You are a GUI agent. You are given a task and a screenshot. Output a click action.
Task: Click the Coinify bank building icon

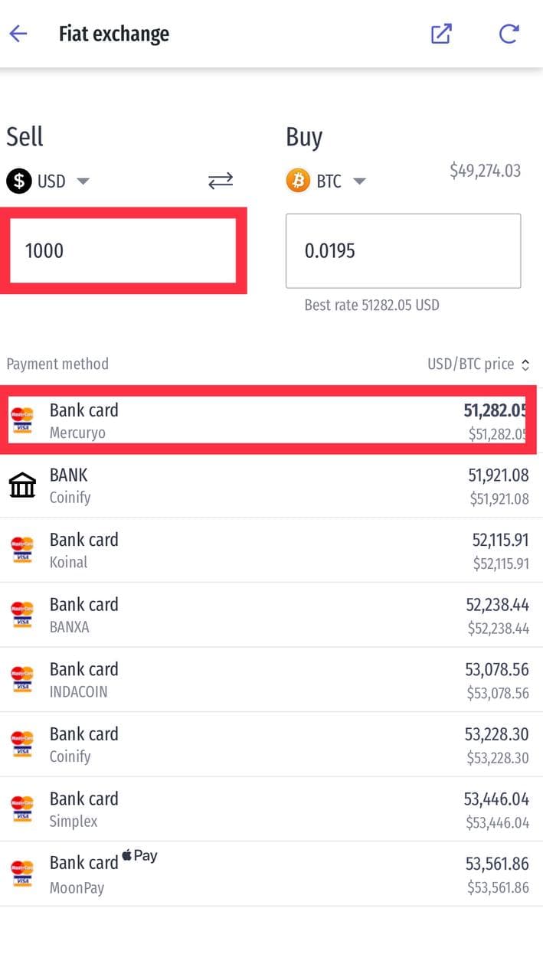pyautogui.click(x=22, y=485)
